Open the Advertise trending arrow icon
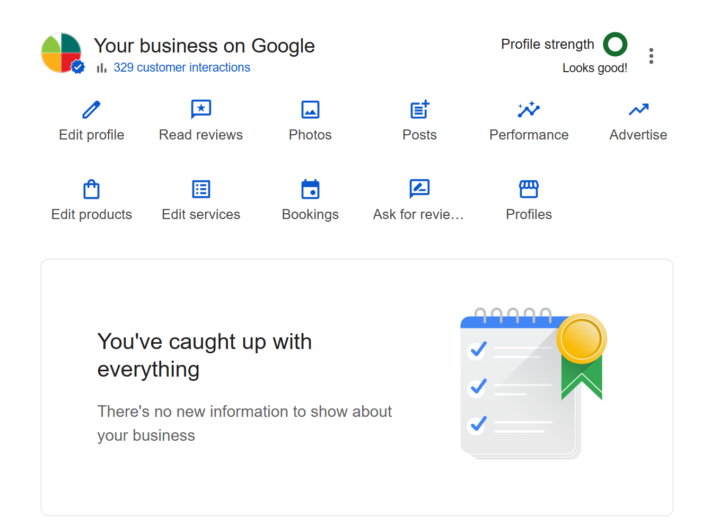 (638, 110)
